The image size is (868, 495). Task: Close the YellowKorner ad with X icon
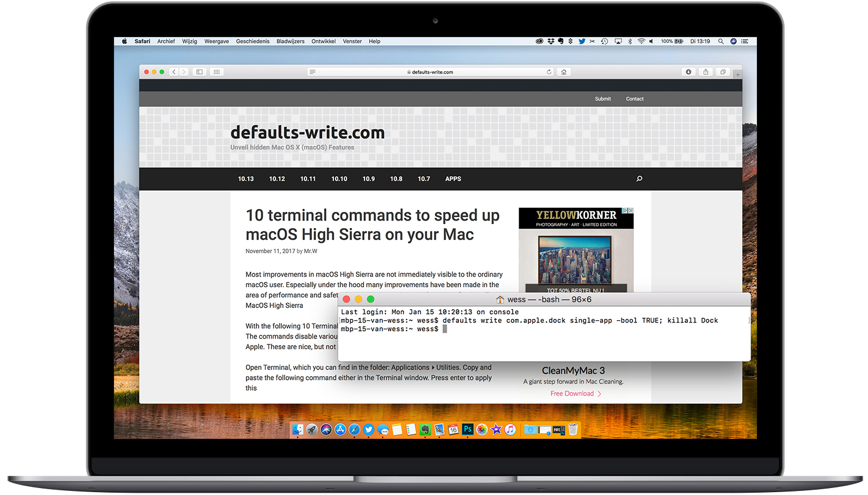pyautogui.click(x=631, y=211)
